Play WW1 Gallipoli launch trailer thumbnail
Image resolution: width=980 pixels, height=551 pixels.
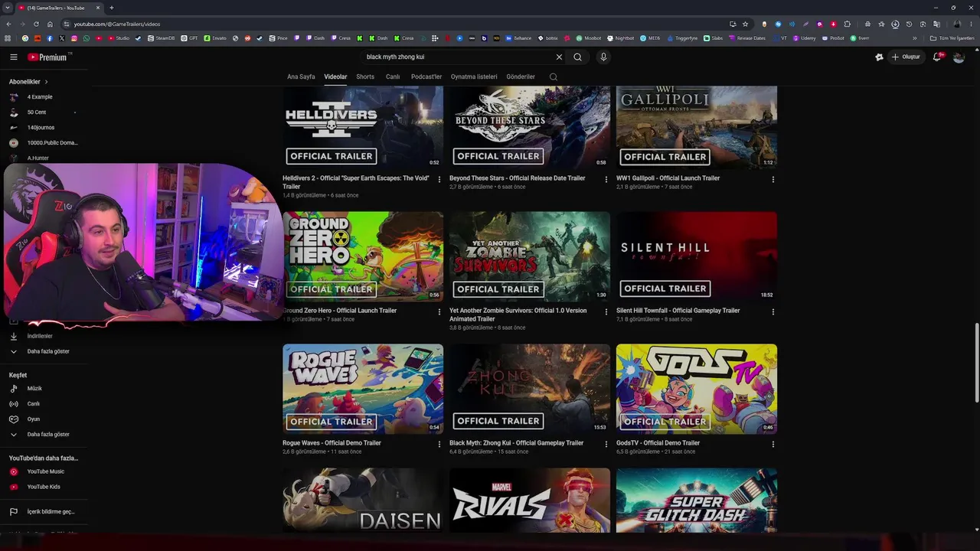pyautogui.click(x=697, y=127)
